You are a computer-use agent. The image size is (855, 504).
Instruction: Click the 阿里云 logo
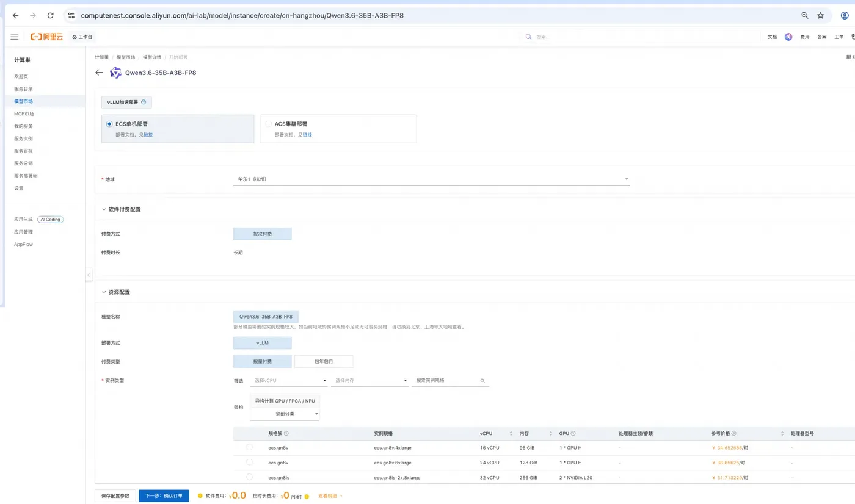pos(47,37)
